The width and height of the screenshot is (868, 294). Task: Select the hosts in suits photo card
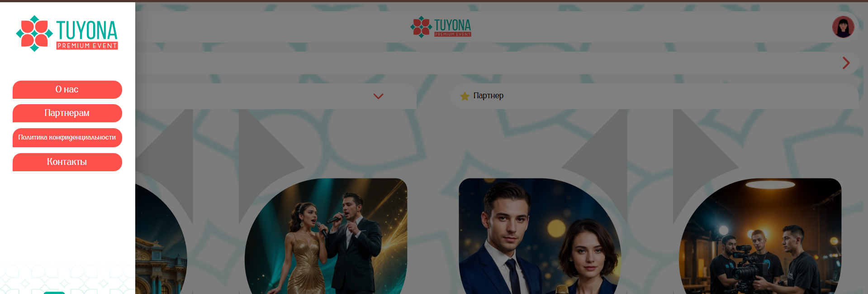[x=540, y=236]
